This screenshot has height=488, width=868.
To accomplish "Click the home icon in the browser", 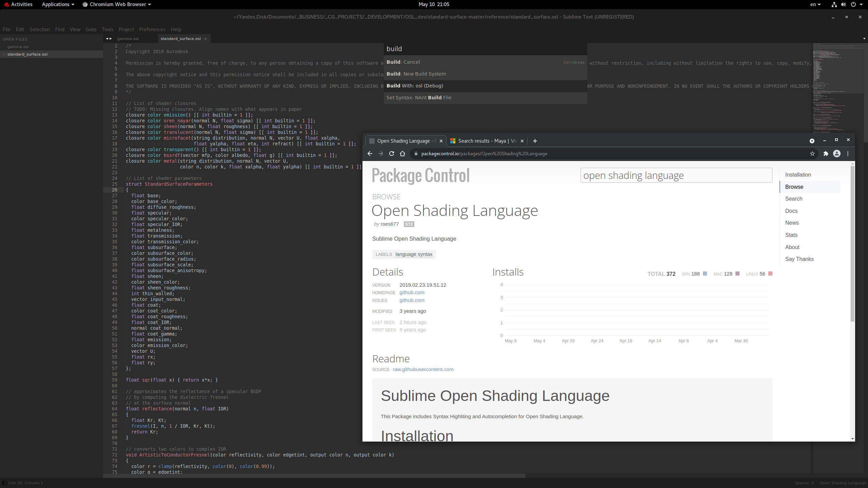I will point(402,154).
